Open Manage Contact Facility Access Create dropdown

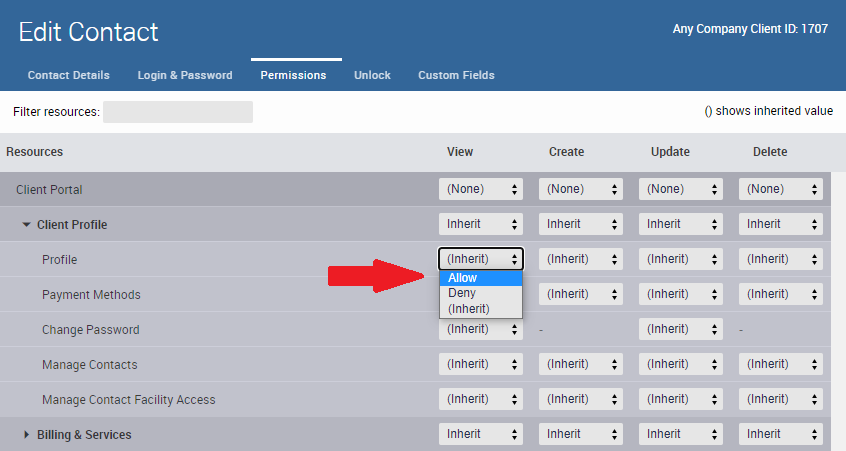click(x=581, y=399)
